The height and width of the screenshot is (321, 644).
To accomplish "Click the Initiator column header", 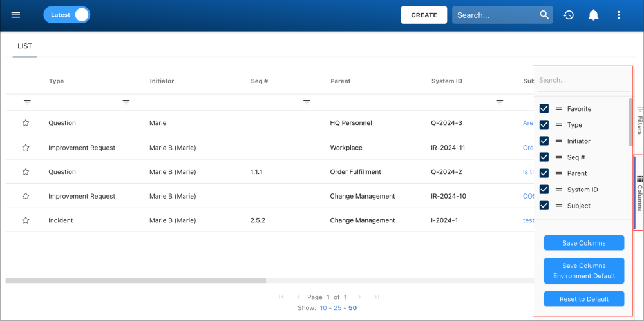I will [162, 81].
